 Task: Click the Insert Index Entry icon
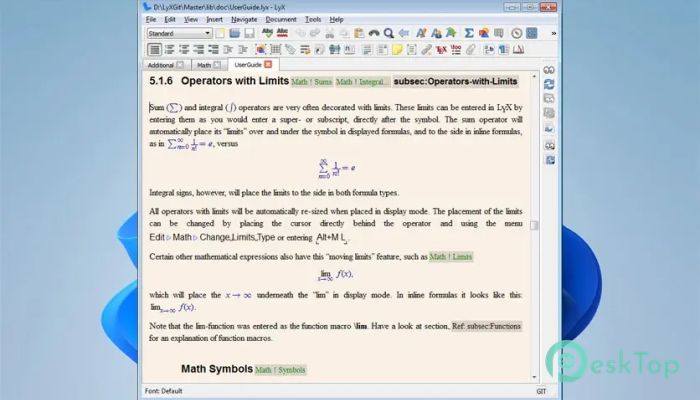(335, 50)
